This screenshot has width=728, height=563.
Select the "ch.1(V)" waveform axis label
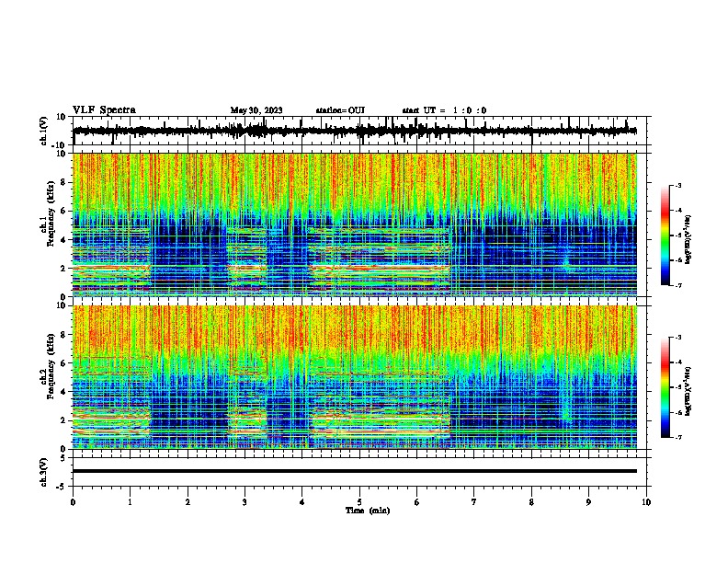click(44, 131)
